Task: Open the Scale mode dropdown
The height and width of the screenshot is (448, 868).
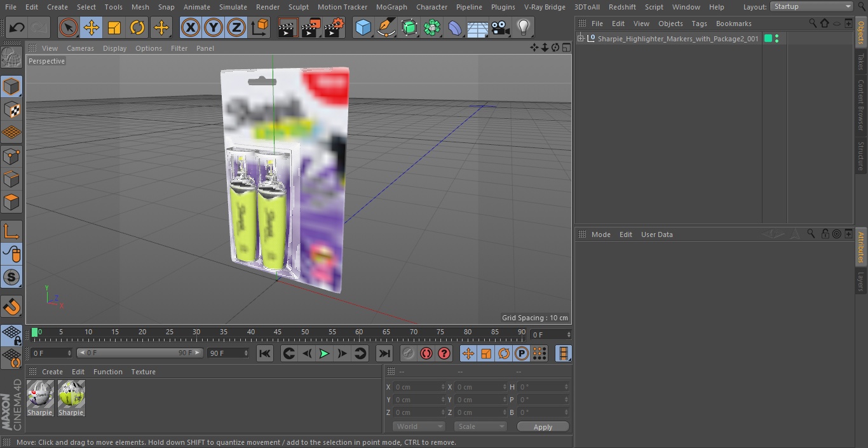Action: point(480,427)
